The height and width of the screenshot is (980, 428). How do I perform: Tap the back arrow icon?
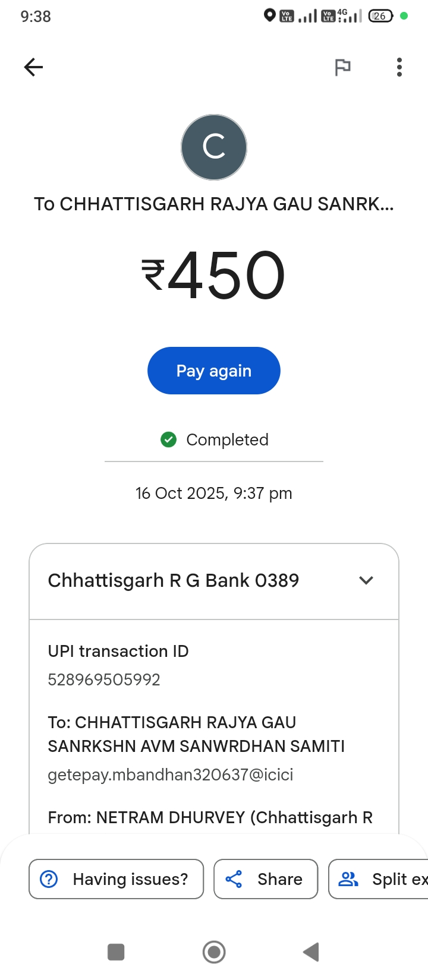coord(33,67)
